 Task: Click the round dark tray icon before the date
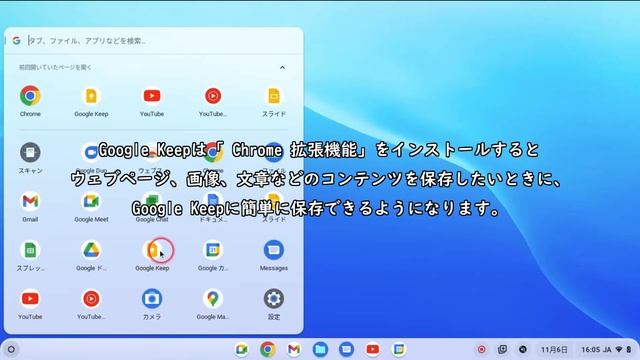pos(523,349)
